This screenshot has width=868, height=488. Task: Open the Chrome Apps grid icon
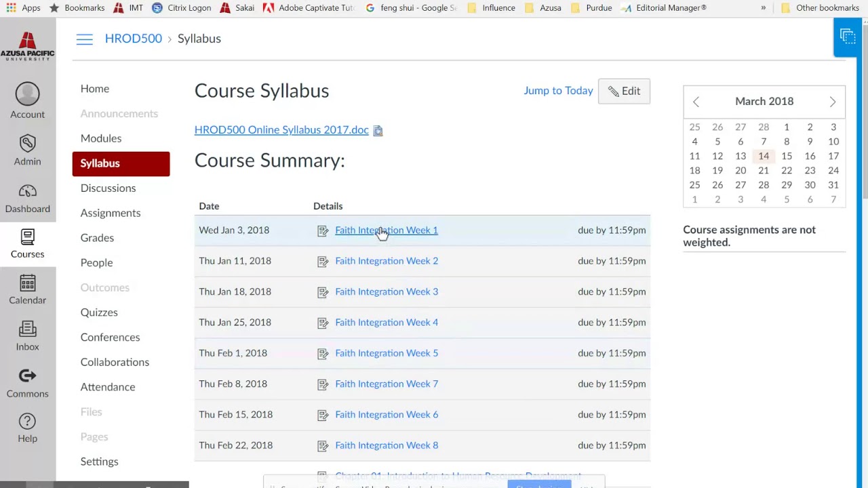(x=11, y=7)
